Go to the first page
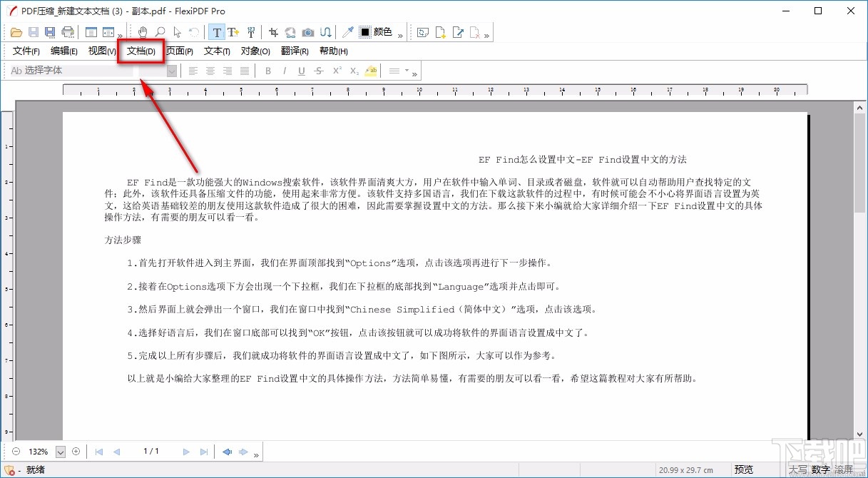This screenshot has width=868, height=478. (99, 452)
